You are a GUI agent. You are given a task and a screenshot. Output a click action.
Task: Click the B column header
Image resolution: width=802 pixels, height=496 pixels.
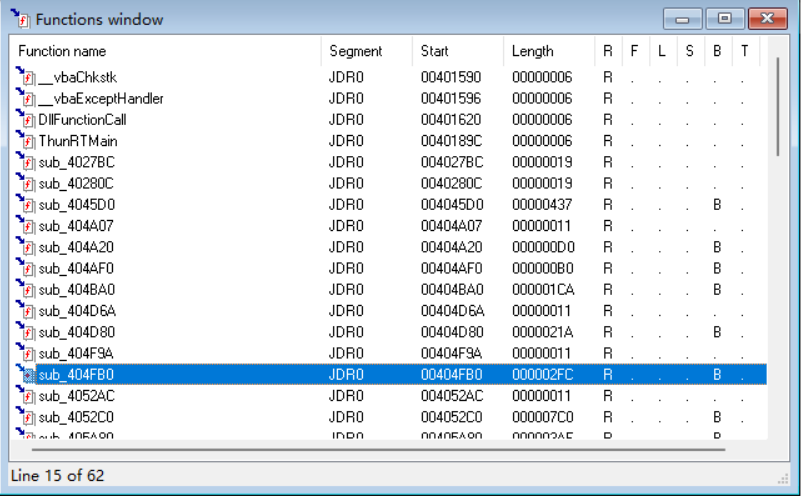[x=718, y=51]
